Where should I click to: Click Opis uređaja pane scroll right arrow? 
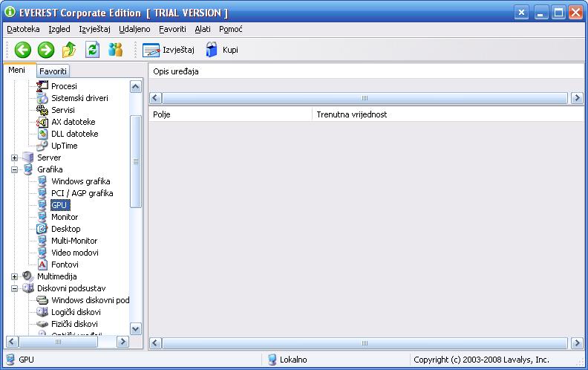[577, 98]
